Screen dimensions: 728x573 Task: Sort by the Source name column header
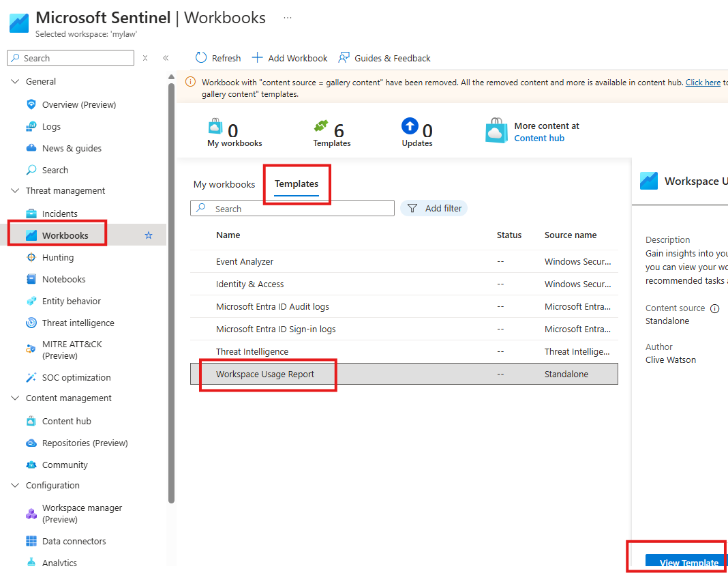[x=570, y=235]
